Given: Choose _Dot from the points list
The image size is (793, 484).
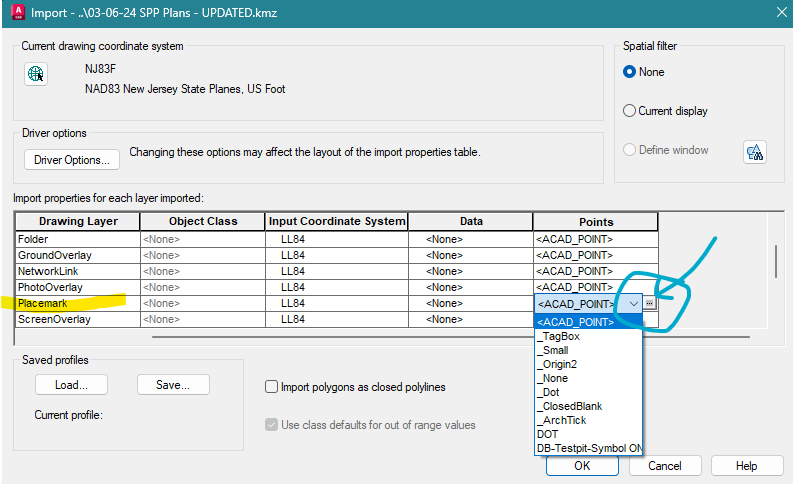Looking at the screenshot, I should tap(588, 392).
